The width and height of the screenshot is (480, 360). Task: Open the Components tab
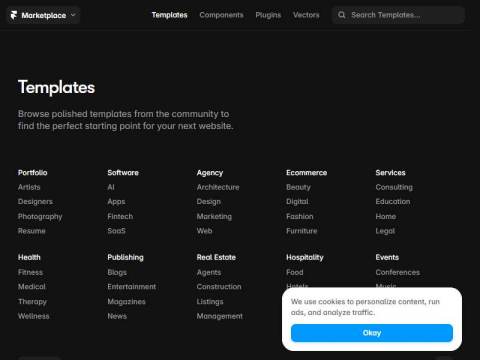coord(221,15)
